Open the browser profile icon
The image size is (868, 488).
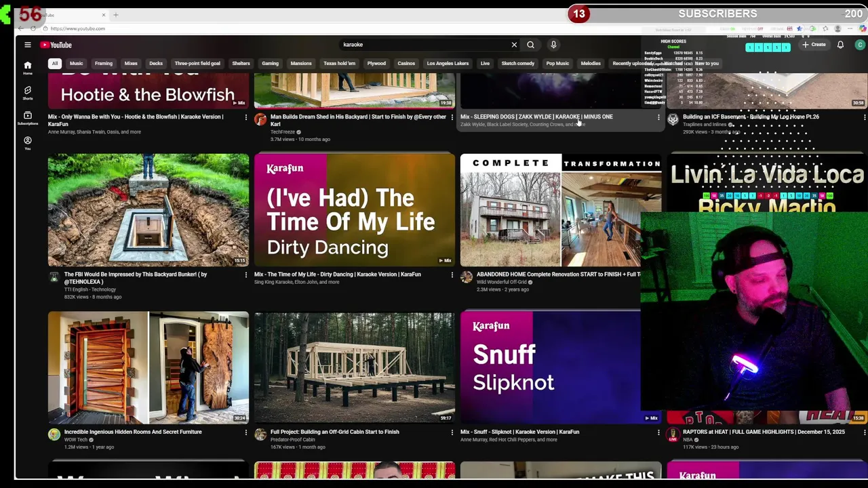click(838, 28)
